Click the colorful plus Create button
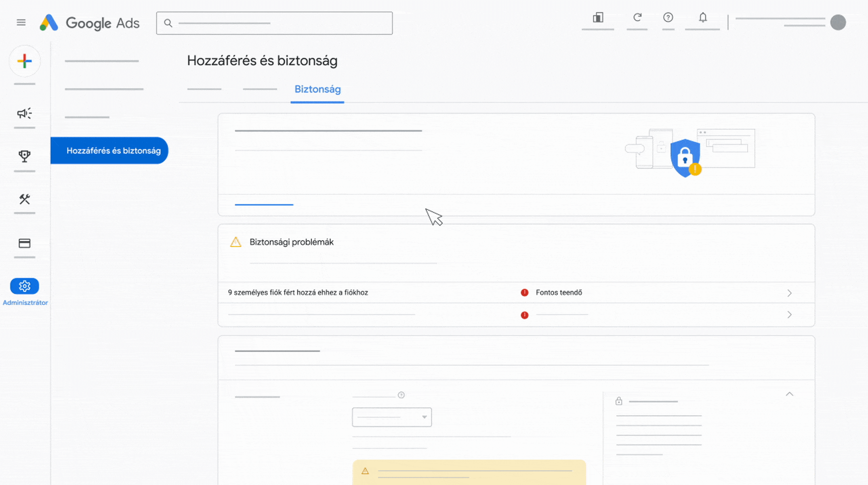Viewport: 868px width, 485px height. [x=25, y=61]
